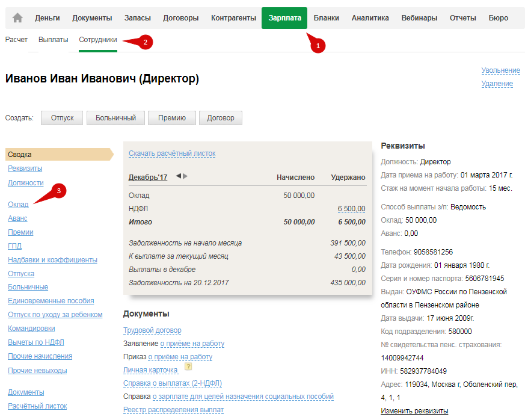Image resolution: width=528 pixels, height=420 pixels.
Task: Open help icon next to Личная карточка
Action: pos(188,366)
